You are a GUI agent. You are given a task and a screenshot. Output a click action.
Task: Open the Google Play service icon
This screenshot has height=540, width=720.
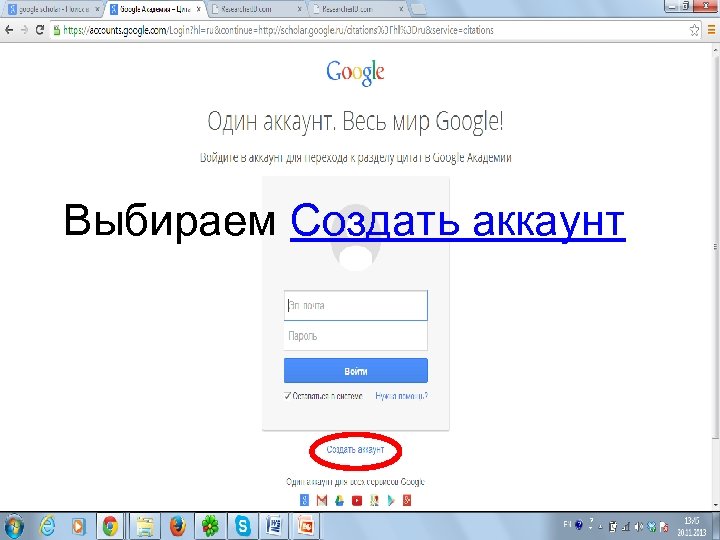pyautogui.click(x=391, y=500)
